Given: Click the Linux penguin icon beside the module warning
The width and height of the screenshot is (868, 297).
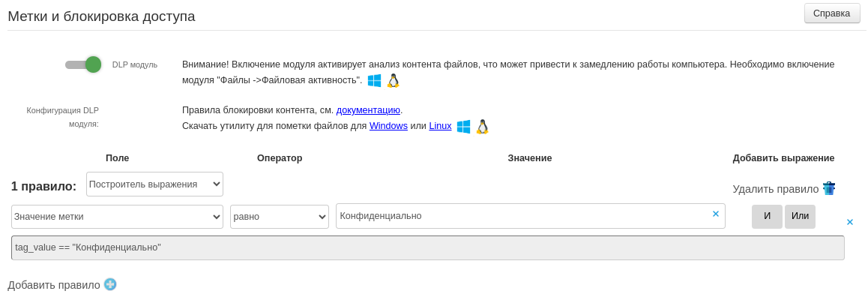Looking at the screenshot, I should click(x=393, y=81).
